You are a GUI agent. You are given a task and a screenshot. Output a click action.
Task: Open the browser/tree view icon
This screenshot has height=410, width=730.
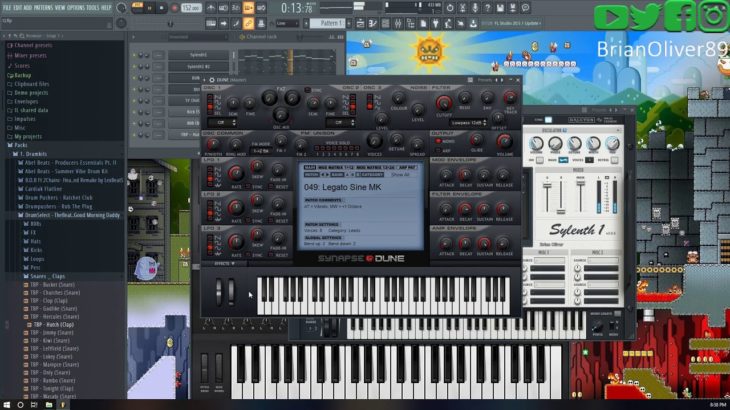(410, 23)
